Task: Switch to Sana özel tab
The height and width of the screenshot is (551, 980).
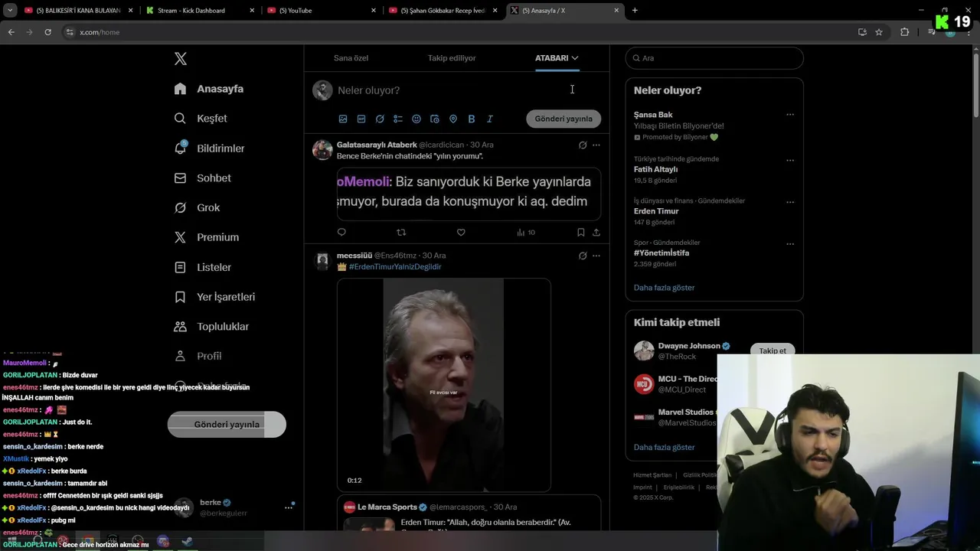Action: [351, 58]
